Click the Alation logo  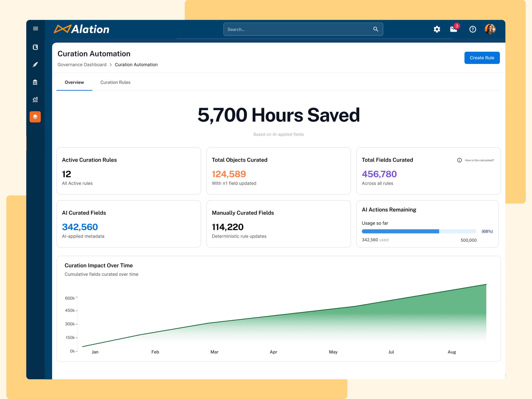[82, 29]
